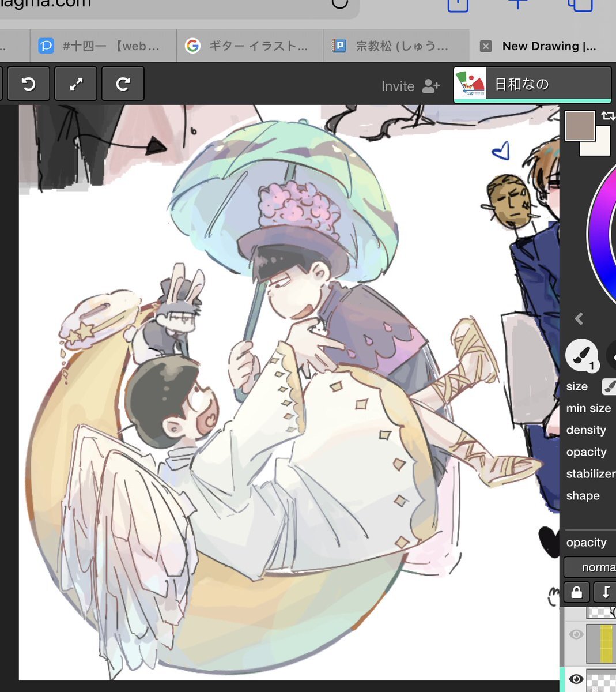
Task: Click the layer 'opacity' label above normal
Action: point(586,543)
